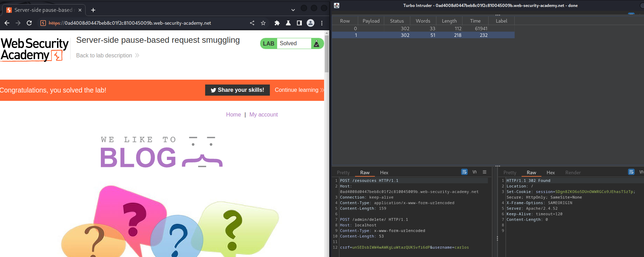The image size is (644, 257).
Task: Bookmark this page with the star icon
Action: click(263, 23)
